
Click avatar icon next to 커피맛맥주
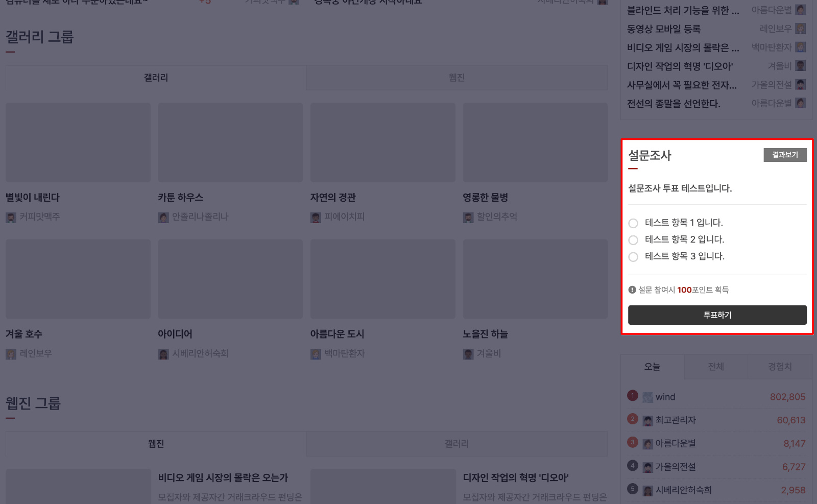11,218
